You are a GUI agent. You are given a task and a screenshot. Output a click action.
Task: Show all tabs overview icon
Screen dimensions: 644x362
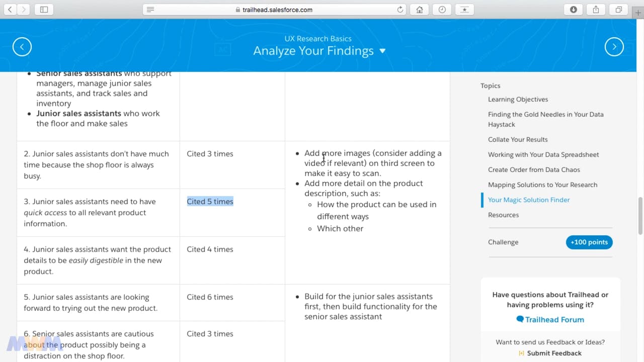click(x=618, y=10)
